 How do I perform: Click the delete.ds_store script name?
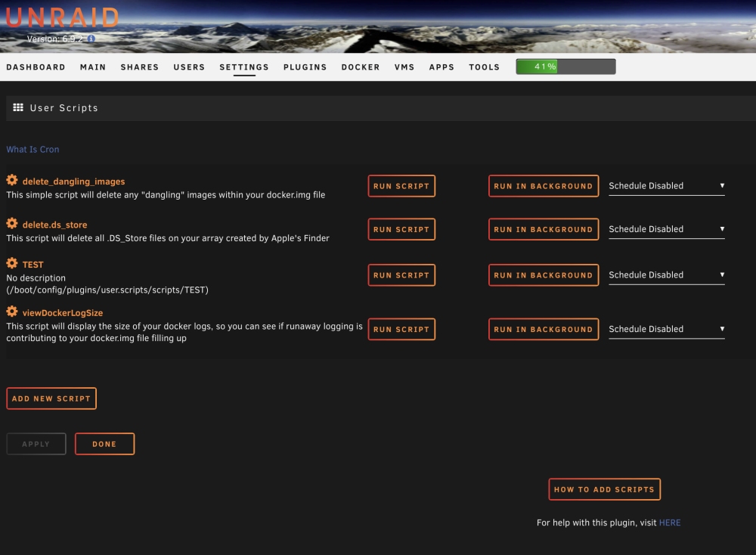click(55, 225)
